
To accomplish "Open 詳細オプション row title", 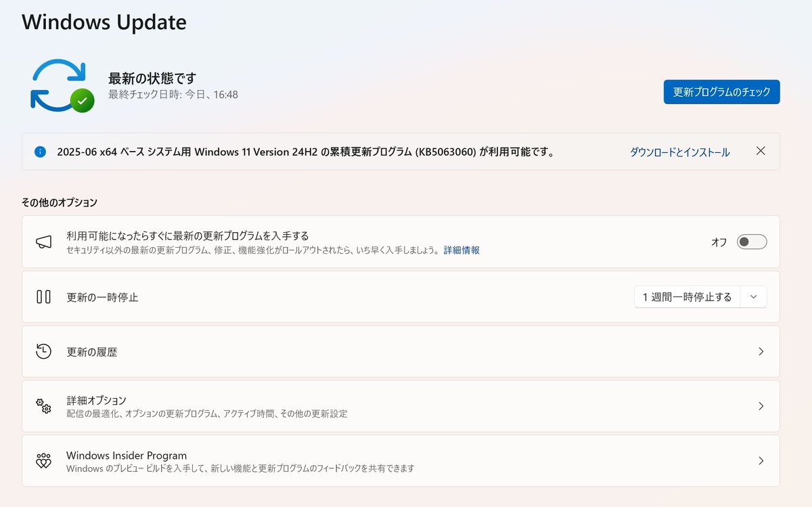I will 96,400.
